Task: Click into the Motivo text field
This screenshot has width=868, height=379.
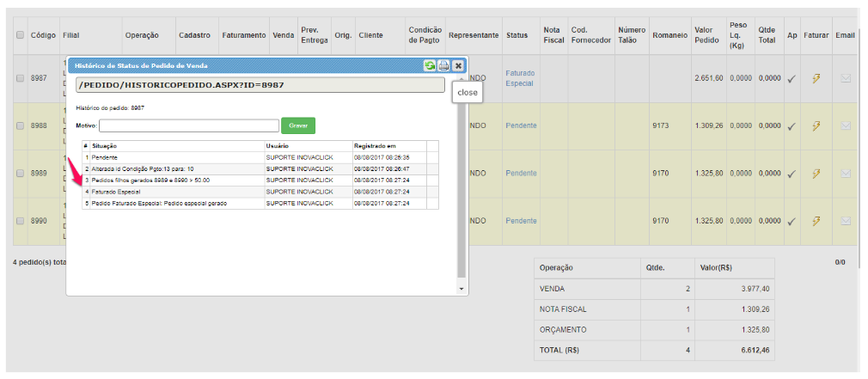Action: pyautogui.click(x=188, y=125)
